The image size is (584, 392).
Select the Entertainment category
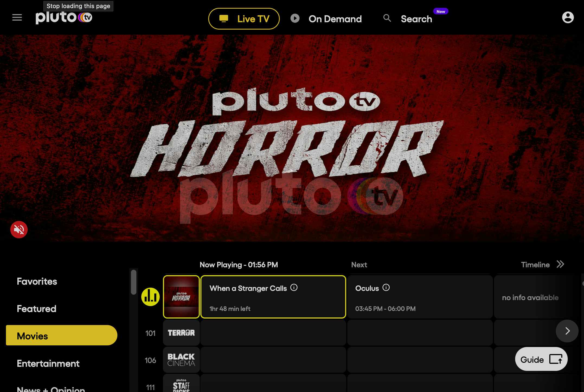click(x=48, y=364)
